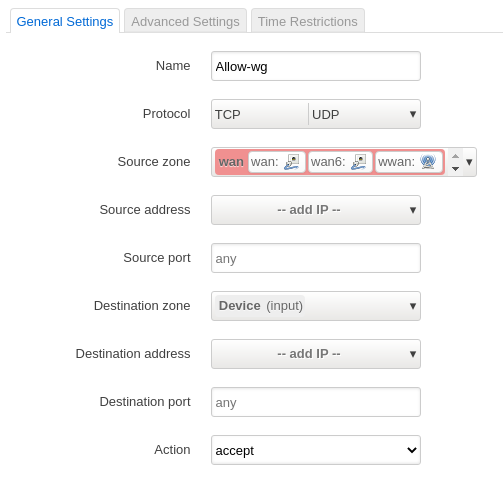503x479 pixels.
Task: Click the wan: interface badge text
Action: click(265, 162)
